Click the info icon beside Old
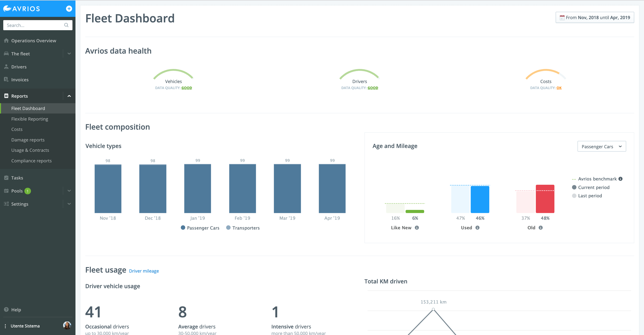Image resolution: width=644 pixels, height=335 pixels. click(x=541, y=228)
